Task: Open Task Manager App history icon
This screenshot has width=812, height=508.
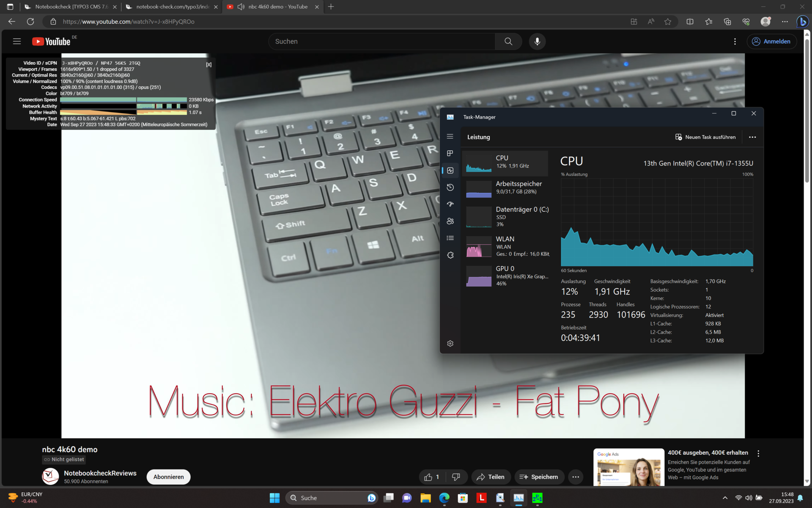Action: (x=450, y=187)
